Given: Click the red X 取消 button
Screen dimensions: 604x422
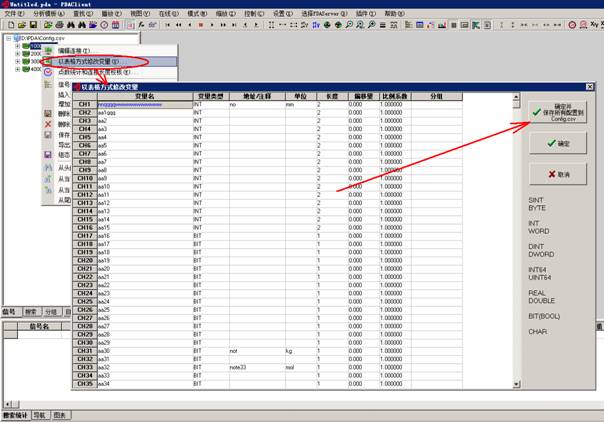Looking at the screenshot, I should (556, 174).
